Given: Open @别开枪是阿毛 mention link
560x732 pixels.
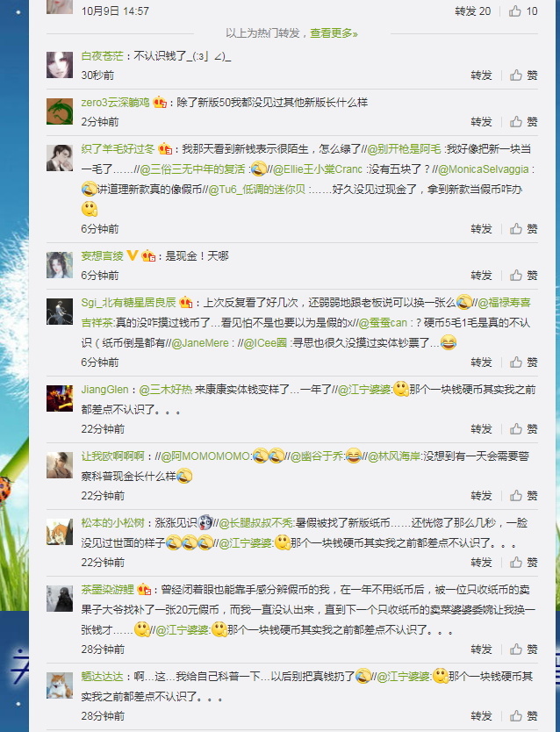Looking at the screenshot, I should (404, 149).
